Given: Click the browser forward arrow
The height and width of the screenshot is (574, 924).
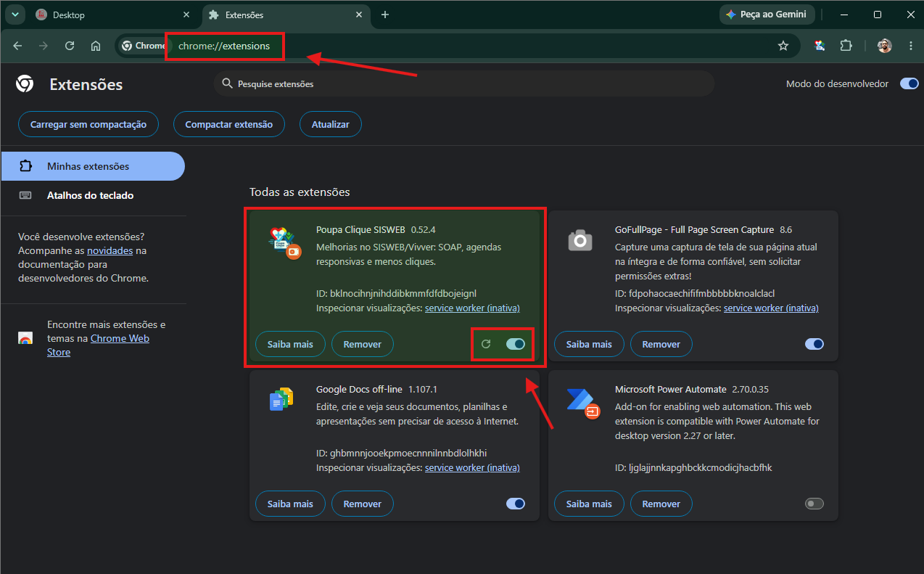Looking at the screenshot, I should click(x=44, y=46).
